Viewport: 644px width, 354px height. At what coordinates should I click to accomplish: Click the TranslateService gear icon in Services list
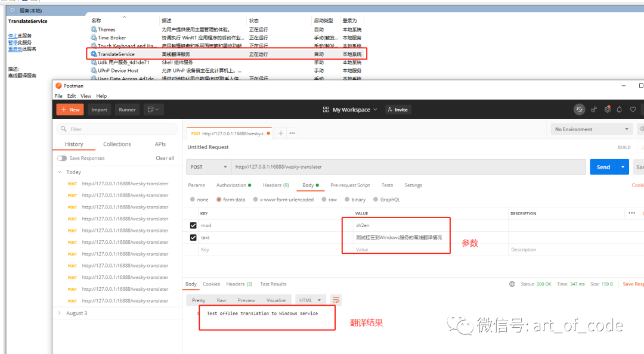[x=94, y=54]
